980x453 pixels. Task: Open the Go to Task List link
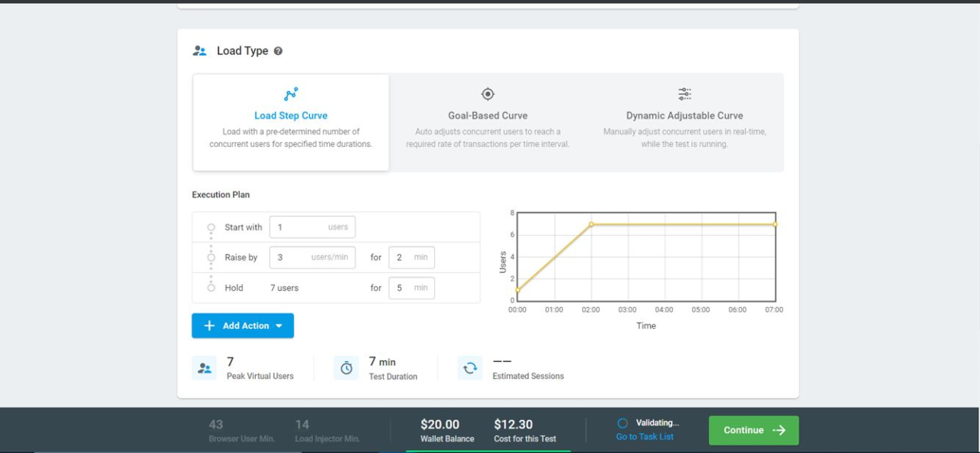(645, 437)
